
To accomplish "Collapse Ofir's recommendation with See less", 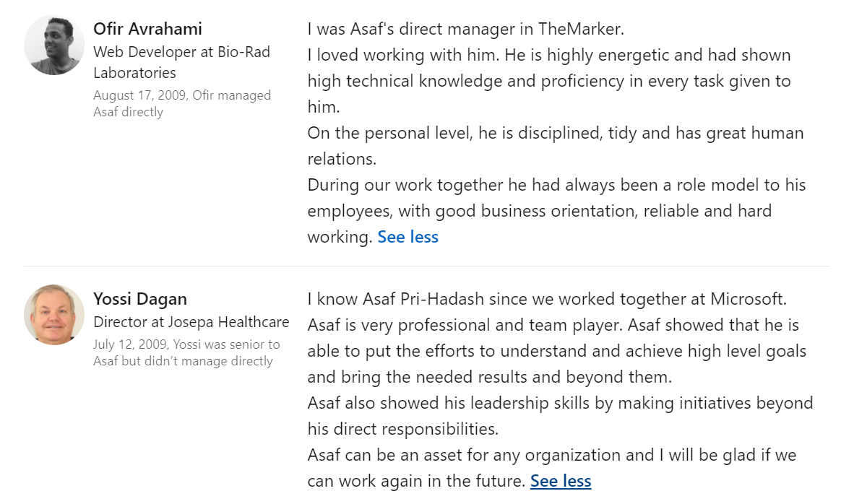I will (x=407, y=236).
